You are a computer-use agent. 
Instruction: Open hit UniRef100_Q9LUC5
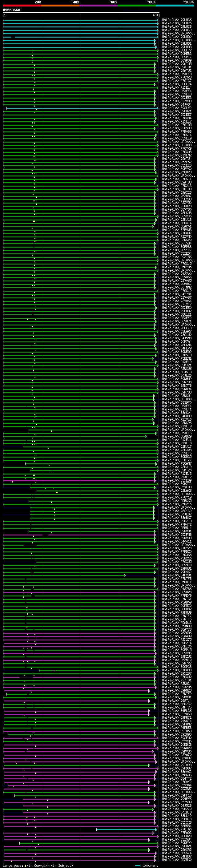tap(177, 23)
